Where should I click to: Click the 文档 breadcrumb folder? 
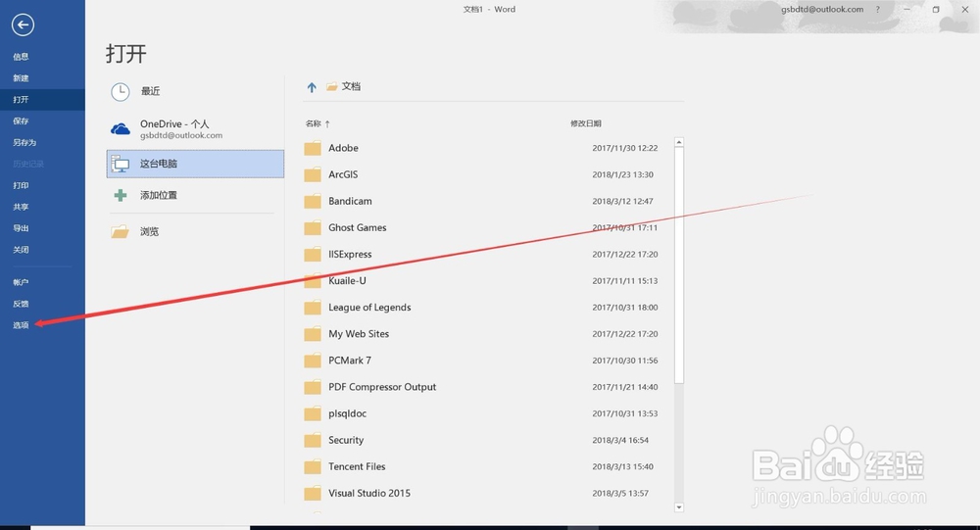click(344, 86)
